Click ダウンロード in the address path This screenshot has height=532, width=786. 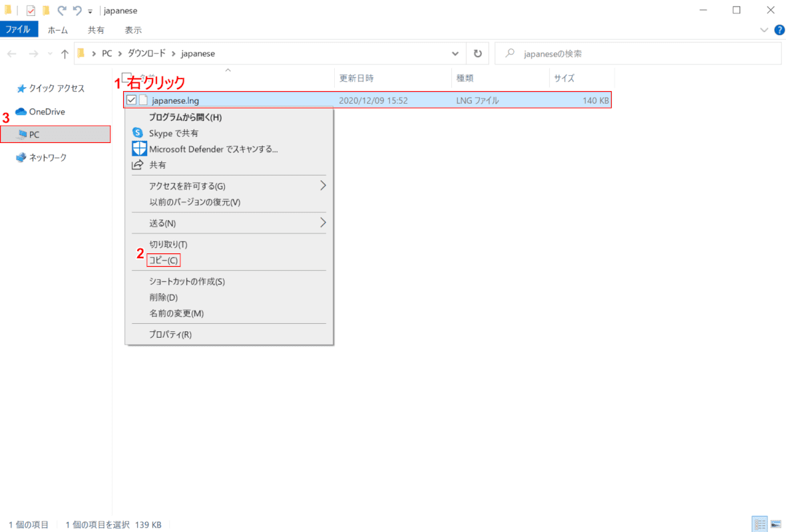(146, 54)
